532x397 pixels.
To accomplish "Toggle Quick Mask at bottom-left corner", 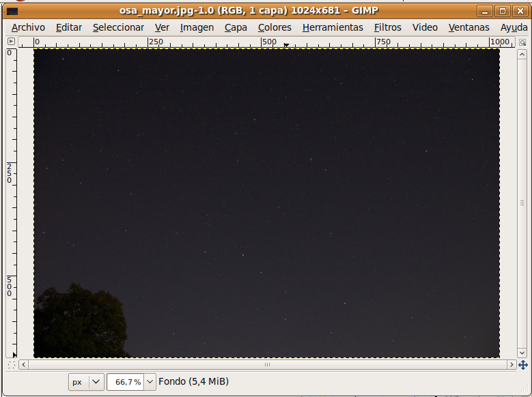I will 11,365.
